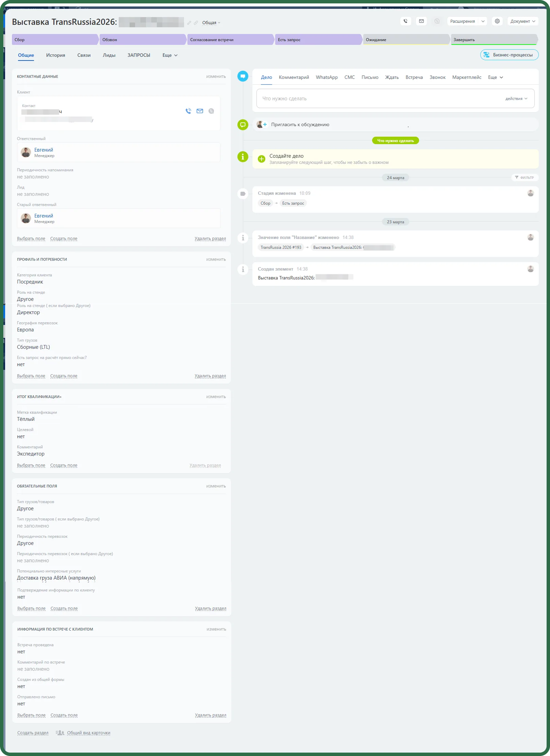This screenshot has width=550, height=756.
Task: Select the Звонок activity tab
Action: pos(437,77)
